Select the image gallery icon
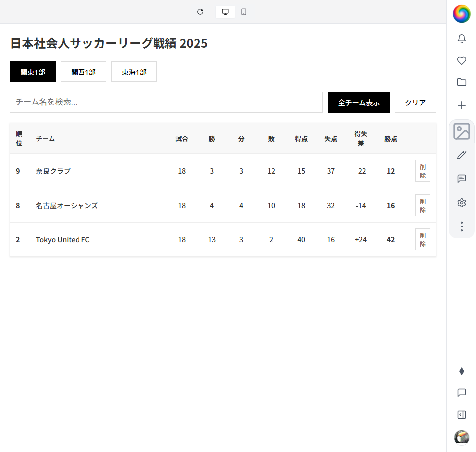 click(461, 132)
